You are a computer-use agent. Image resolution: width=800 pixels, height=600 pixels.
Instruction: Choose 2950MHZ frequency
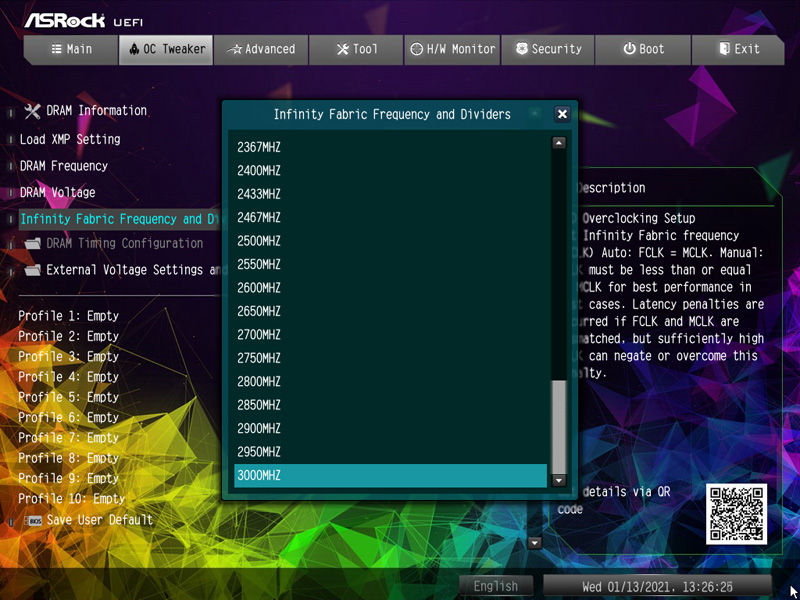pos(390,453)
